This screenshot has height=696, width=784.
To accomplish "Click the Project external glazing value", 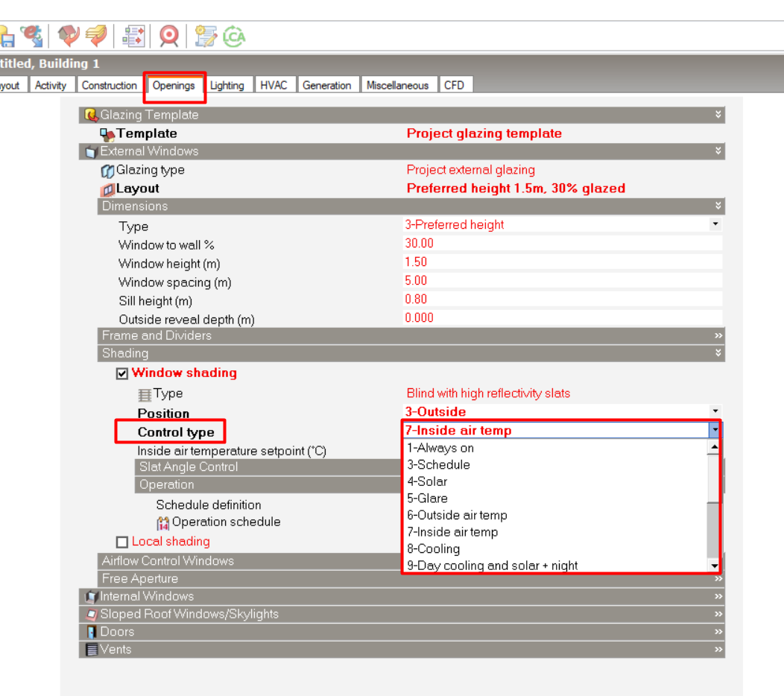I will click(470, 170).
